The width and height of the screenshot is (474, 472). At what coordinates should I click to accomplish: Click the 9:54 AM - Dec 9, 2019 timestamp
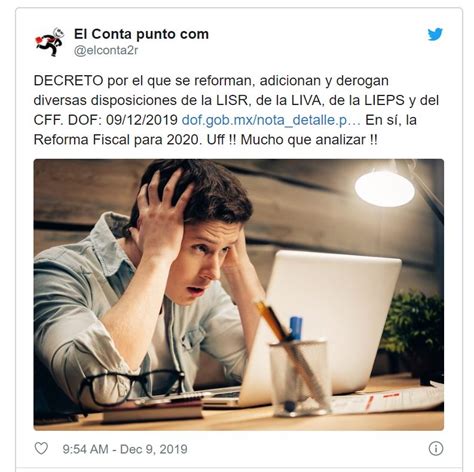(125, 449)
